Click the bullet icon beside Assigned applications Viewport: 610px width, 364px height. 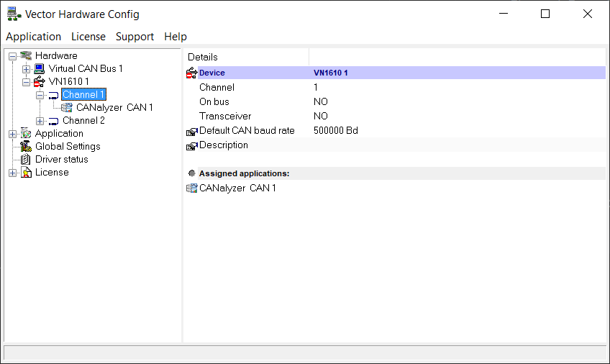point(192,173)
